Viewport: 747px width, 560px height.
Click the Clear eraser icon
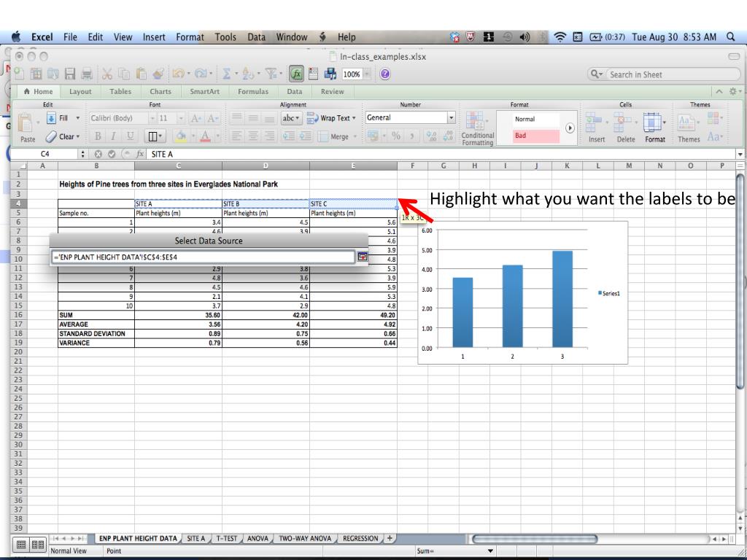[51, 136]
